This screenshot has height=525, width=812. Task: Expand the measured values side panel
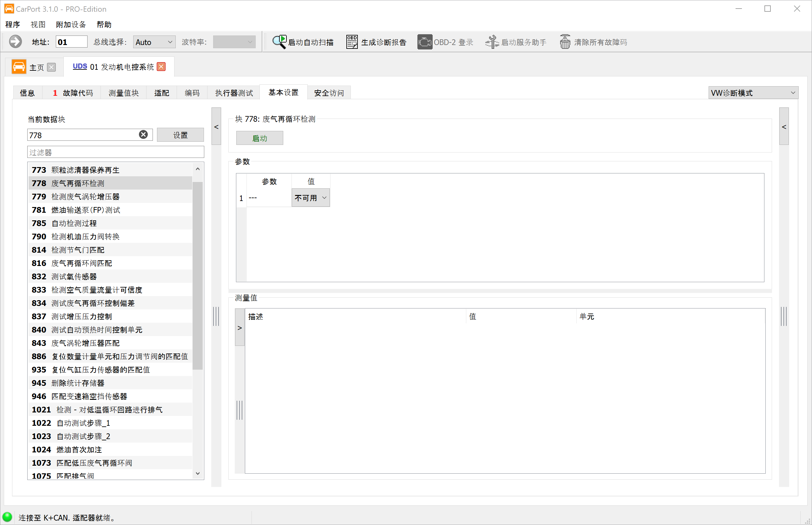coord(240,327)
